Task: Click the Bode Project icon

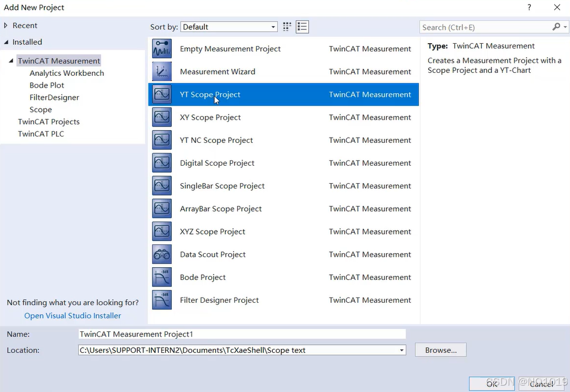Action: [162, 277]
